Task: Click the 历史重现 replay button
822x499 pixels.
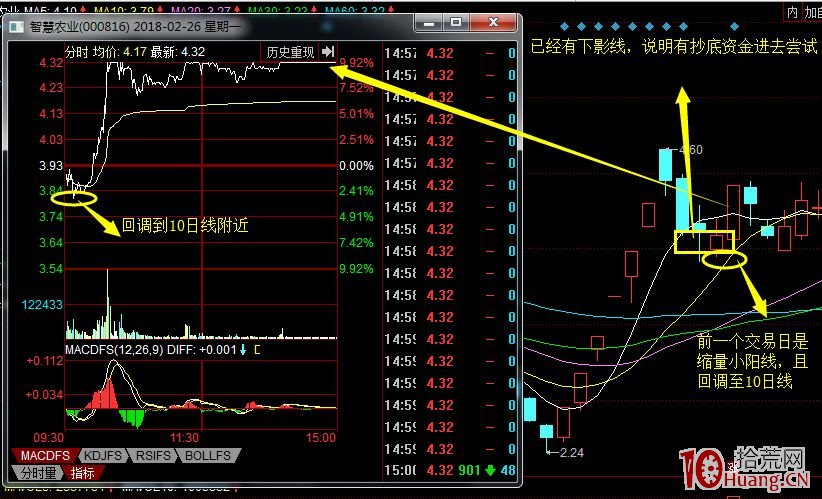Action: [x=289, y=51]
